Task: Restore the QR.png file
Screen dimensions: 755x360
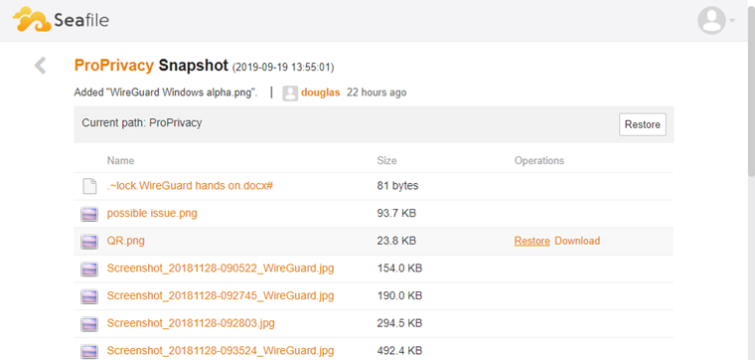Action: (x=532, y=241)
